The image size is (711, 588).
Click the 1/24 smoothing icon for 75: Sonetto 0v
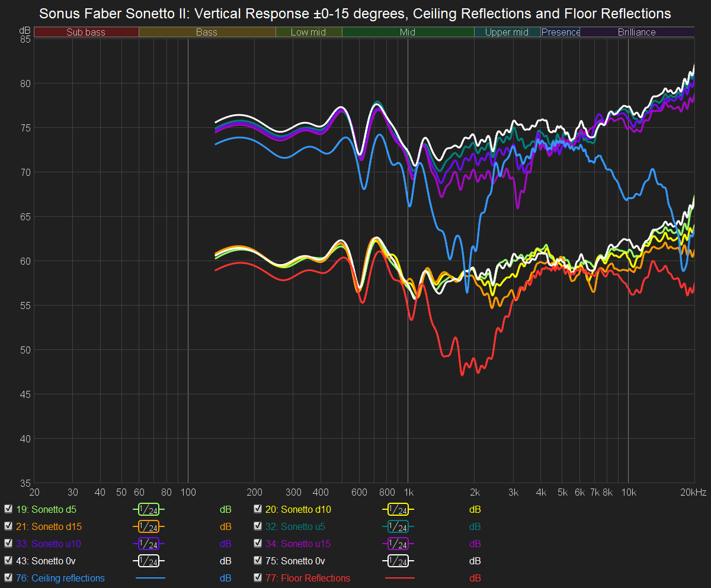point(398,561)
